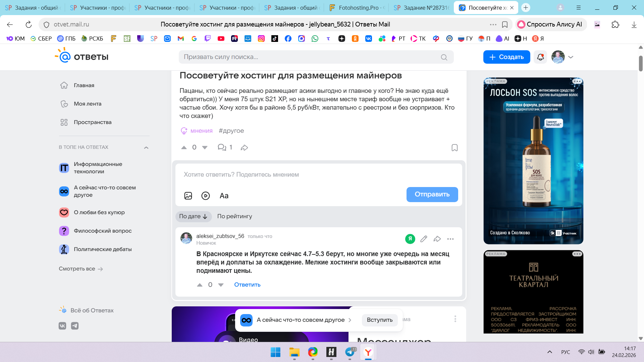The height and width of the screenshot is (362, 644).
Task: Downvote the aleksei_zubtsov_56 answer
Action: (221, 285)
